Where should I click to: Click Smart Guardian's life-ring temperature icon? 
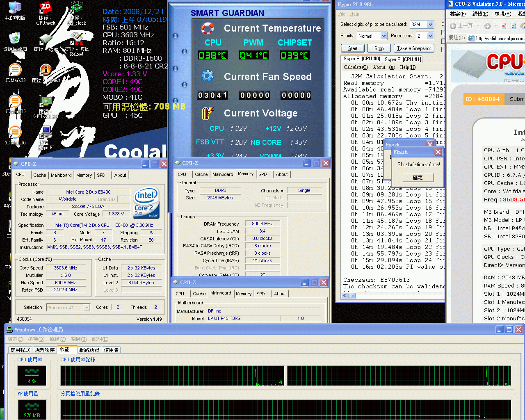(x=208, y=28)
